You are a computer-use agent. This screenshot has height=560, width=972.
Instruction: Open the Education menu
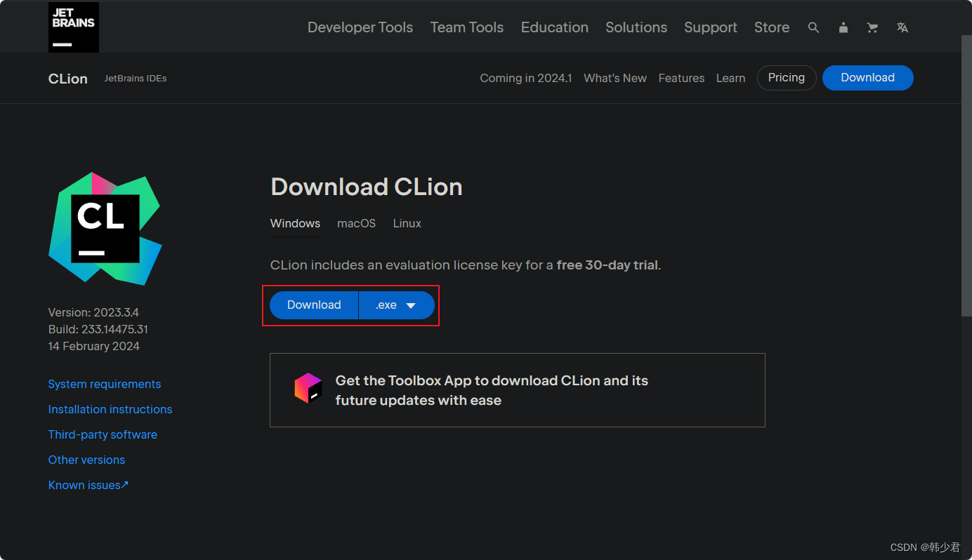click(555, 27)
